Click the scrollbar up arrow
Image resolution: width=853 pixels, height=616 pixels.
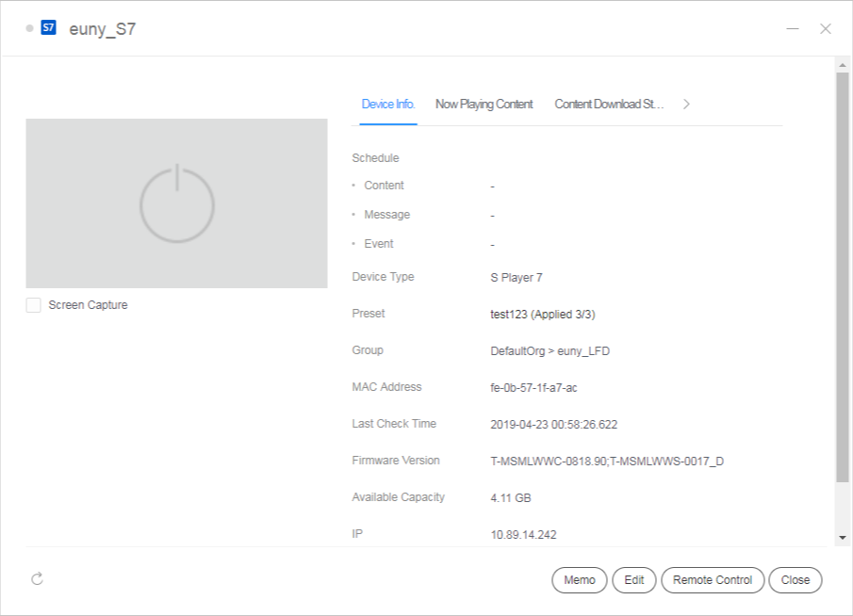click(843, 64)
